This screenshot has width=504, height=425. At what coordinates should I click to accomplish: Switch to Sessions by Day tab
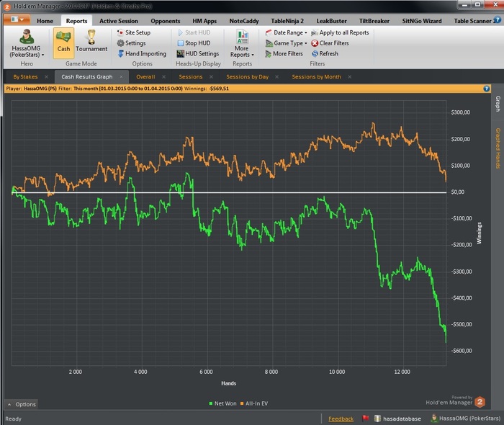coord(247,77)
